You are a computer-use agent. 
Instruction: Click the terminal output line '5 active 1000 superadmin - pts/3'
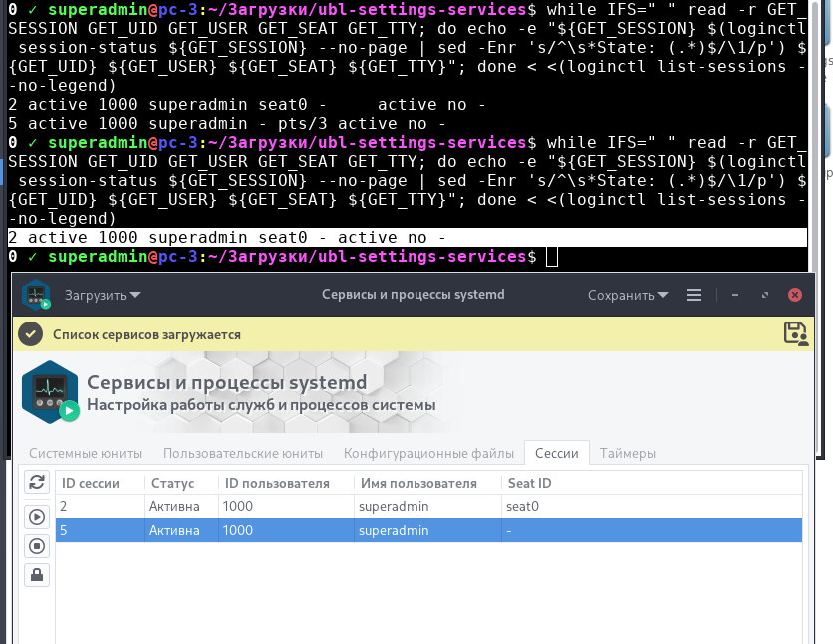(227, 123)
